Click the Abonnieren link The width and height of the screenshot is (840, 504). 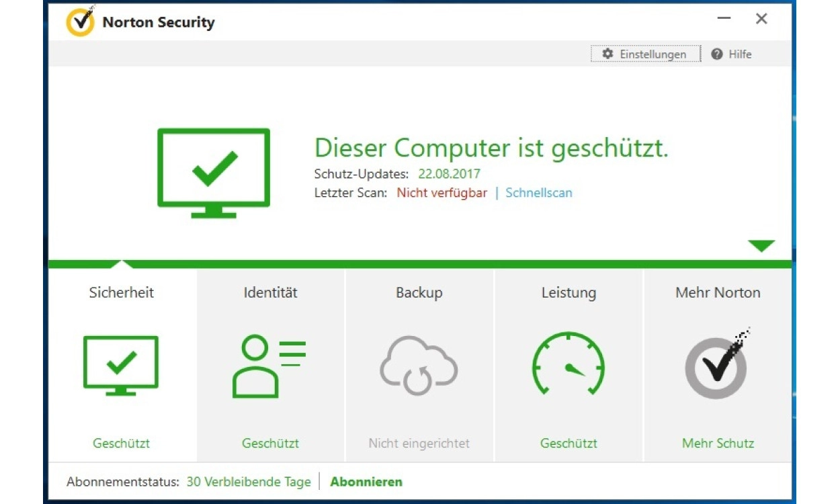point(366,482)
